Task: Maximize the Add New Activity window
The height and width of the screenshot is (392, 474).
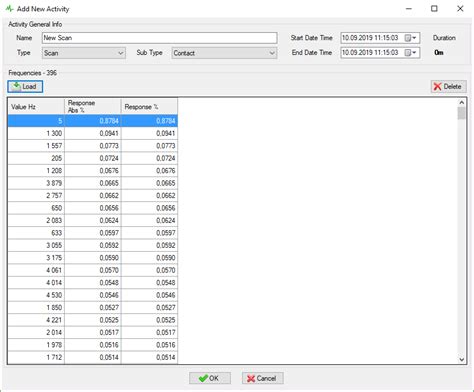Action: 434,9
